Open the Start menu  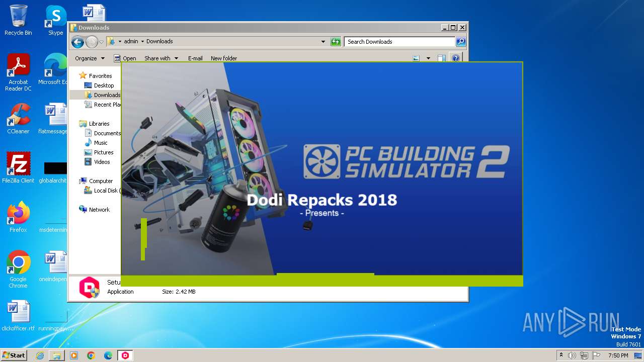pyautogui.click(x=14, y=355)
